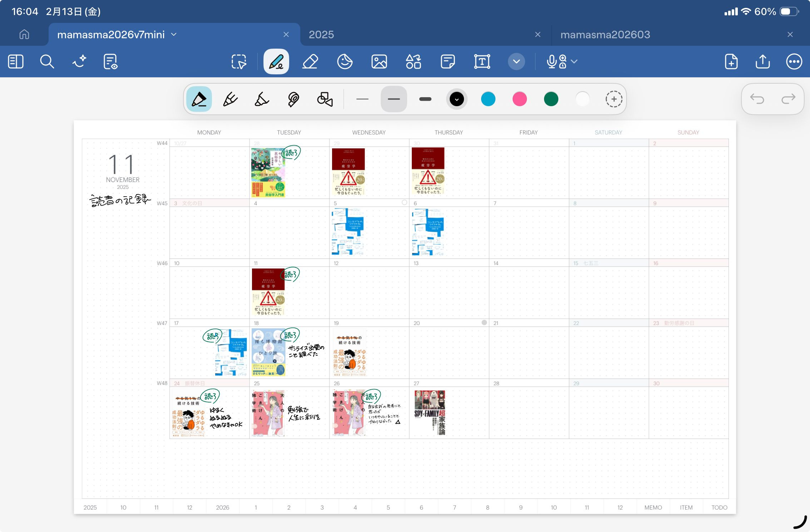Select the Lasso selection tool
This screenshot has height=532, width=810.
coord(239,61)
